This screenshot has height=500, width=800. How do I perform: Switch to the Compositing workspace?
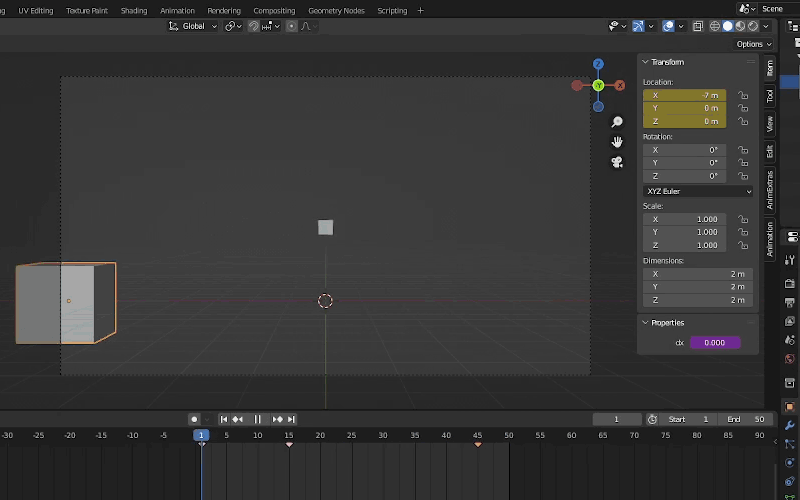(274, 10)
